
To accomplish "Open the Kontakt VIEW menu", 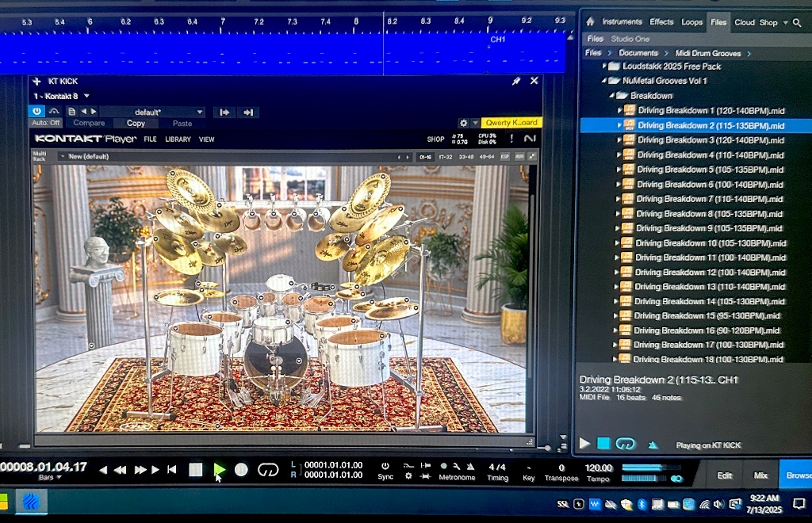I will 207,139.
